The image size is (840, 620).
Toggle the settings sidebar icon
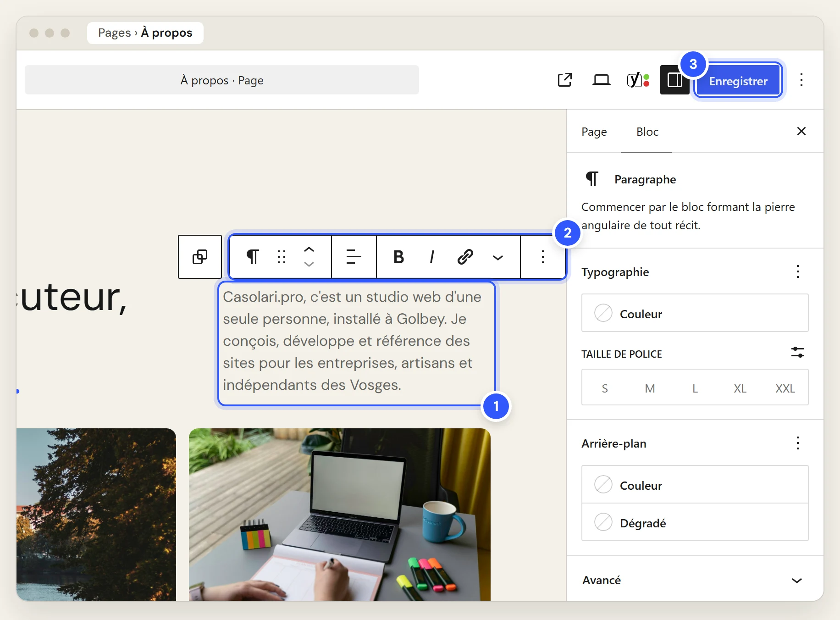pyautogui.click(x=674, y=80)
